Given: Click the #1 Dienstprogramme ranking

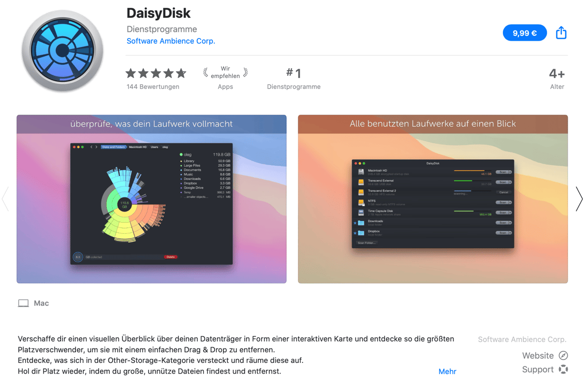Looking at the screenshot, I should [294, 78].
